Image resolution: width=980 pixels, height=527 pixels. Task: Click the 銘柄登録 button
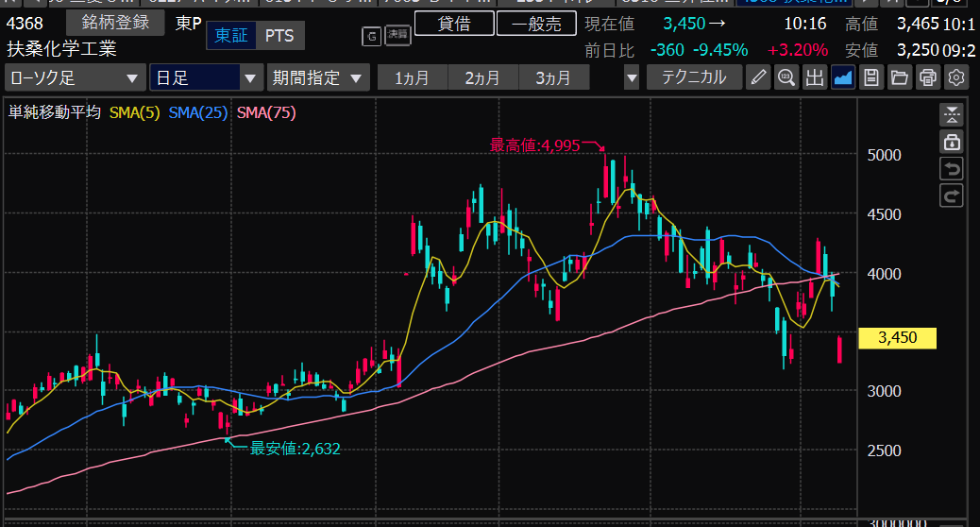pos(115,23)
